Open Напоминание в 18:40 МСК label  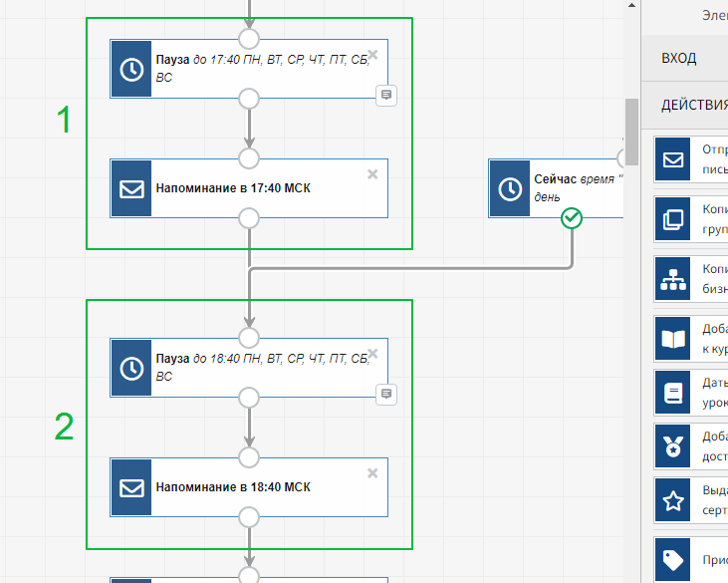(x=233, y=487)
